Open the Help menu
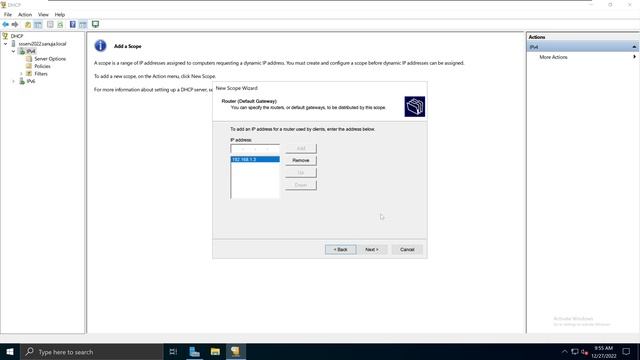The width and height of the screenshot is (640, 360). pyautogui.click(x=60, y=14)
